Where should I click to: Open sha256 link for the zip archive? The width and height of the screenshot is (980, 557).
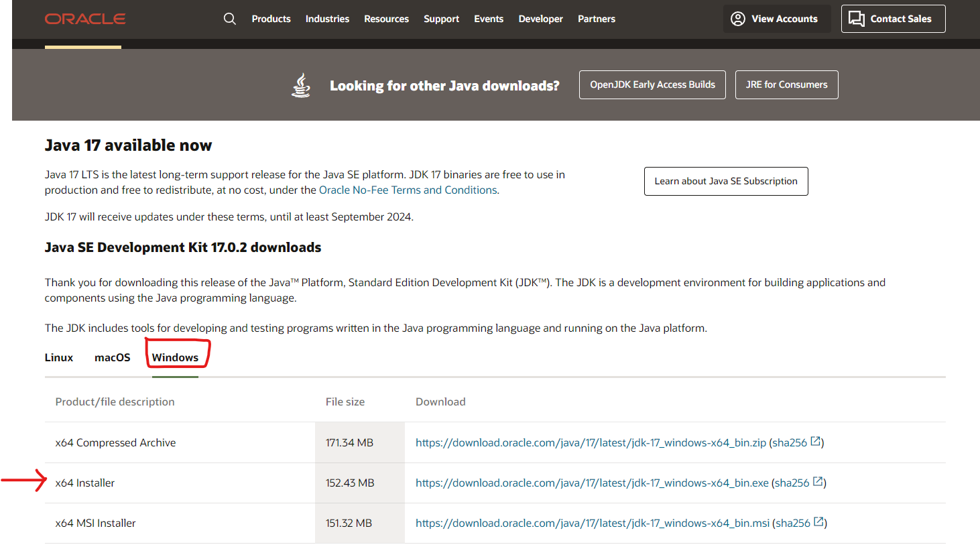click(790, 442)
